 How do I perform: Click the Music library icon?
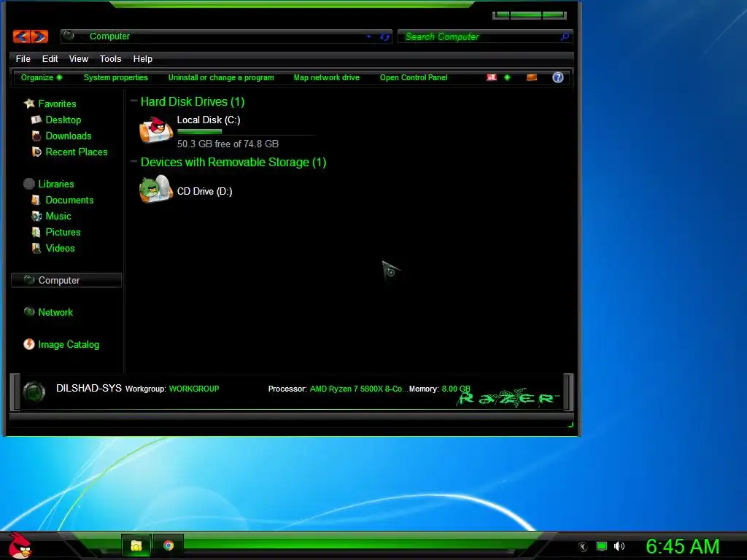pos(36,216)
